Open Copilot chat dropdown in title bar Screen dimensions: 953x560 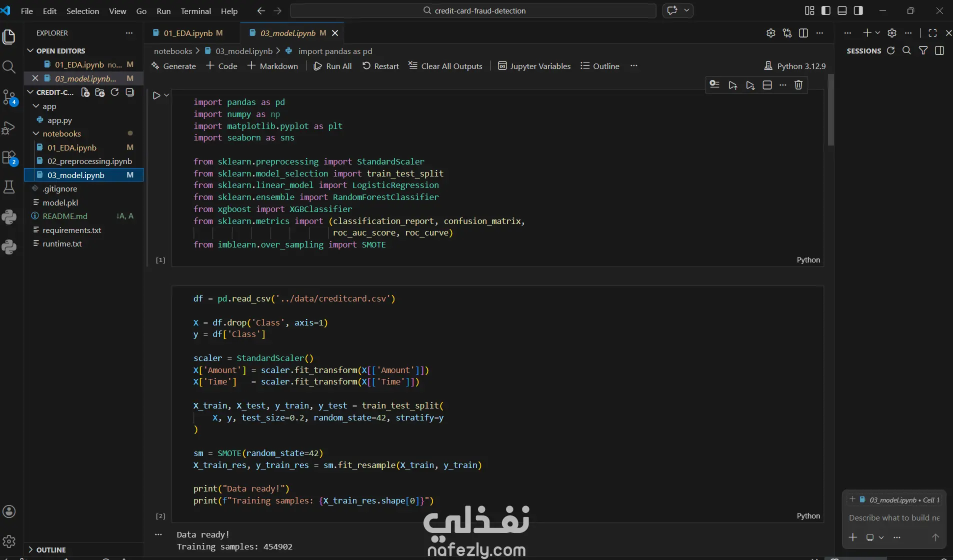pyautogui.click(x=686, y=10)
